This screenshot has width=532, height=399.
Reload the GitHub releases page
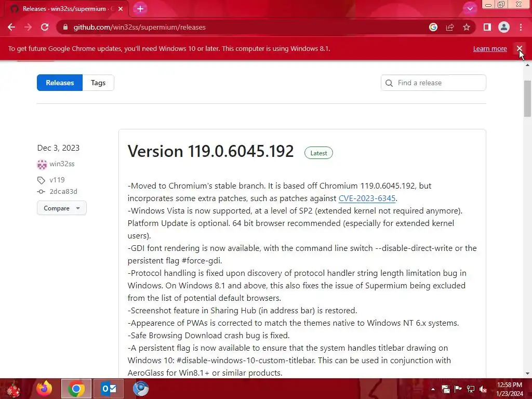(45, 27)
